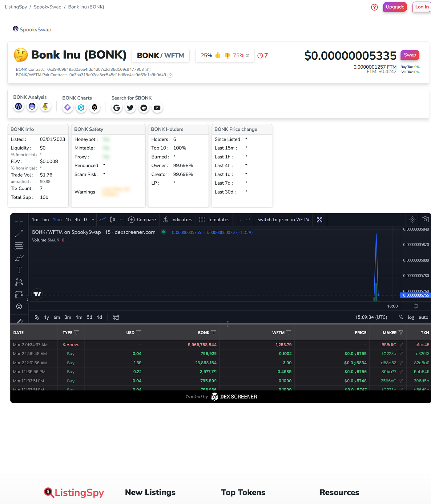
Task: Click the chart timezone 15:09:34 (UTC)
Action: (x=371, y=317)
